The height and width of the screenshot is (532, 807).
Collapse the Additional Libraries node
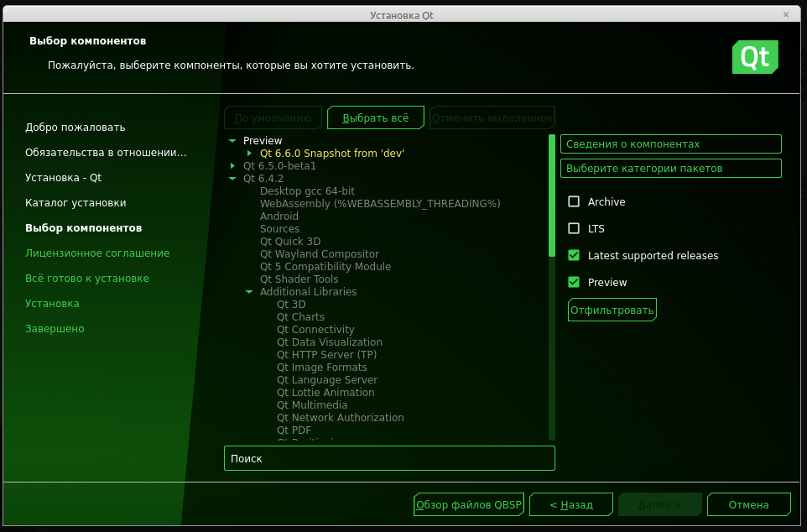[x=249, y=291]
